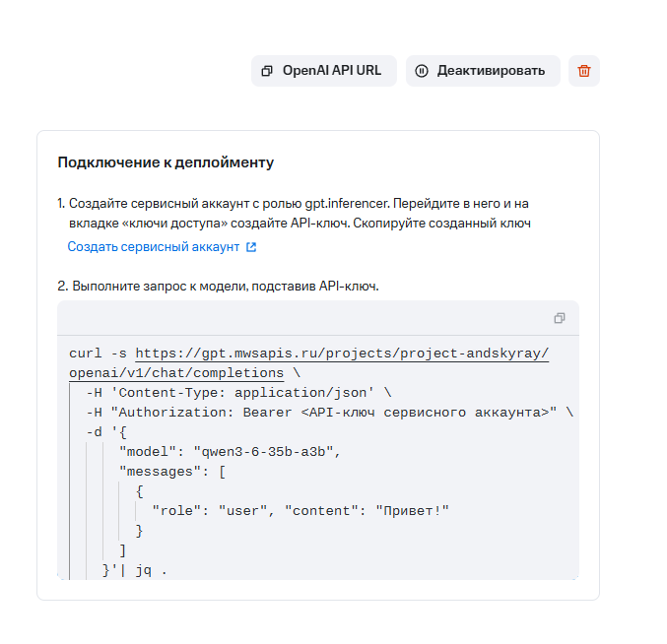Delete deployment with red trash icon

[x=584, y=71]
